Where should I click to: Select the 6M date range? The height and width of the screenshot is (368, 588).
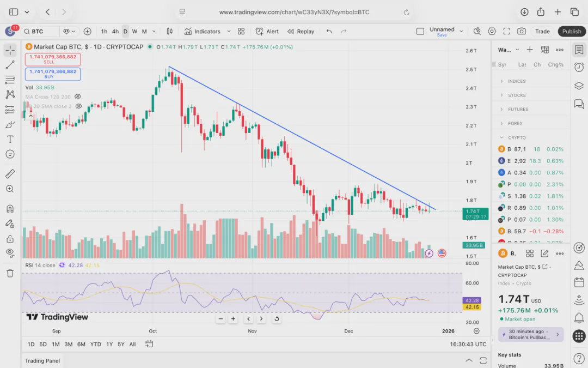click(81, 344)
